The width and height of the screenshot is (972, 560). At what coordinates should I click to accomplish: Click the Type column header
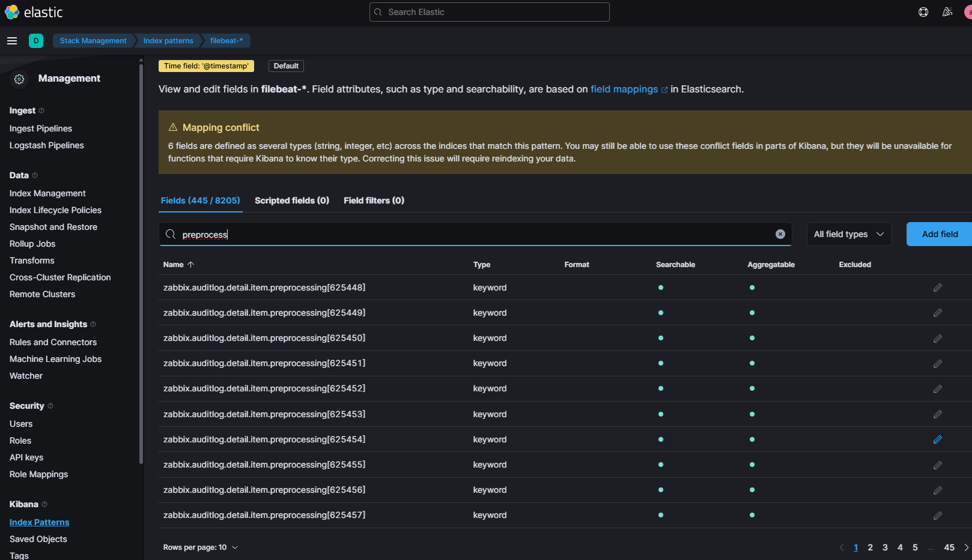tap(482, 265)
